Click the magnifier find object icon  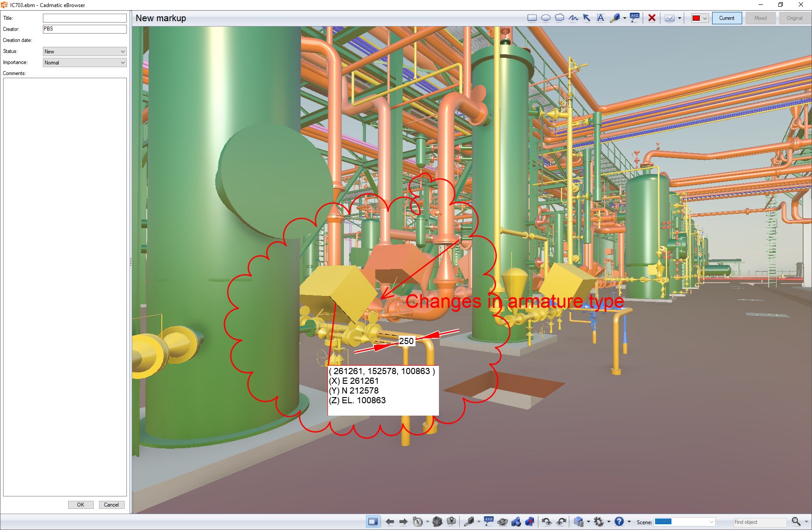[x=796, y=522]
